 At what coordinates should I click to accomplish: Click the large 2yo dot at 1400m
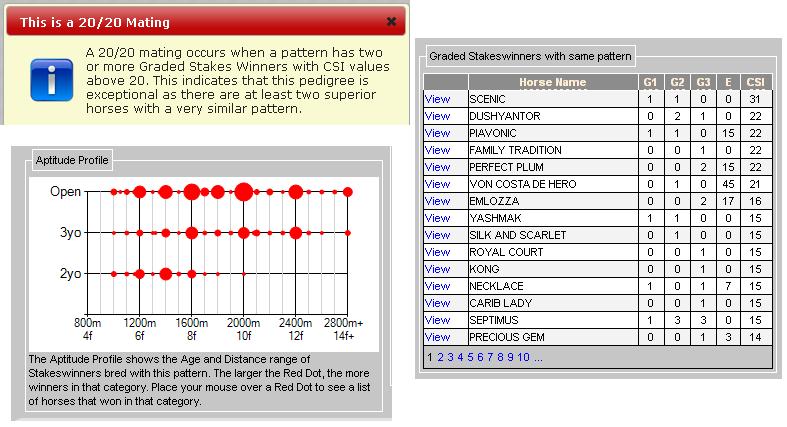166,274
